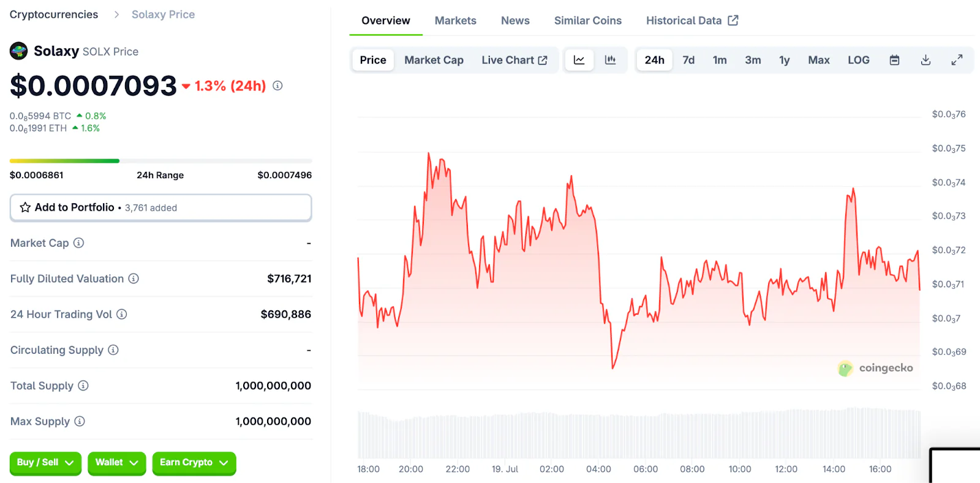
Task: Open the calendar date range picker
Action: click(x=894, y=60)
